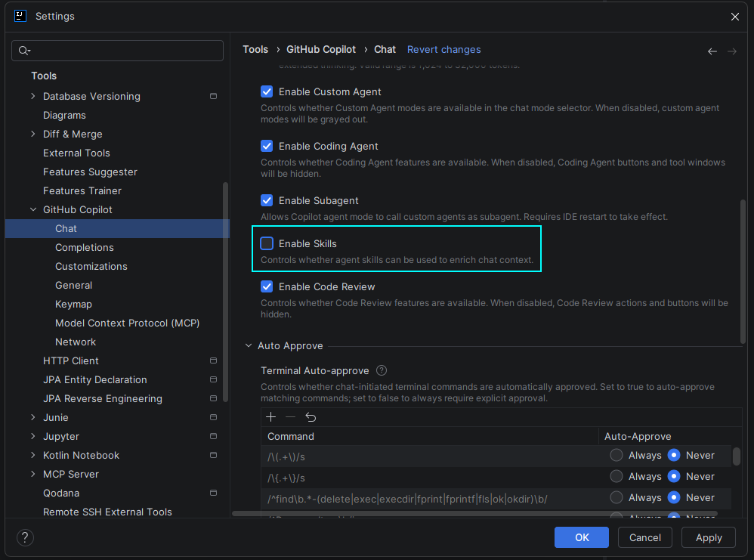Click the Cancel button
Image resolution: width=754 pixels, height=560 pixels.
click(645, 537)
